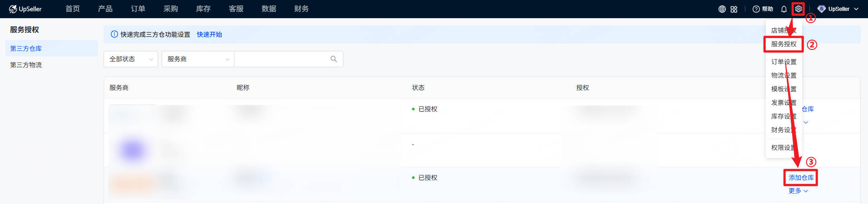Focus the search text field
This screenshot has height=204, width=868.
click(x=282, y=59)
